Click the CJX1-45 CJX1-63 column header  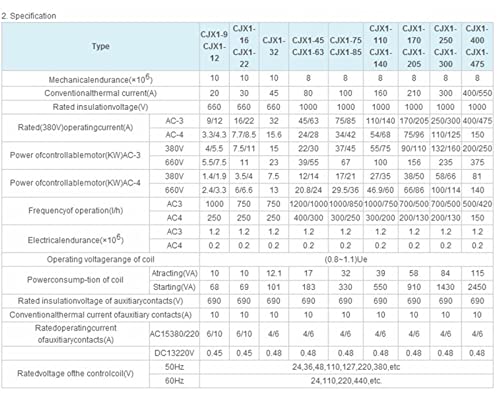[308, 46]
